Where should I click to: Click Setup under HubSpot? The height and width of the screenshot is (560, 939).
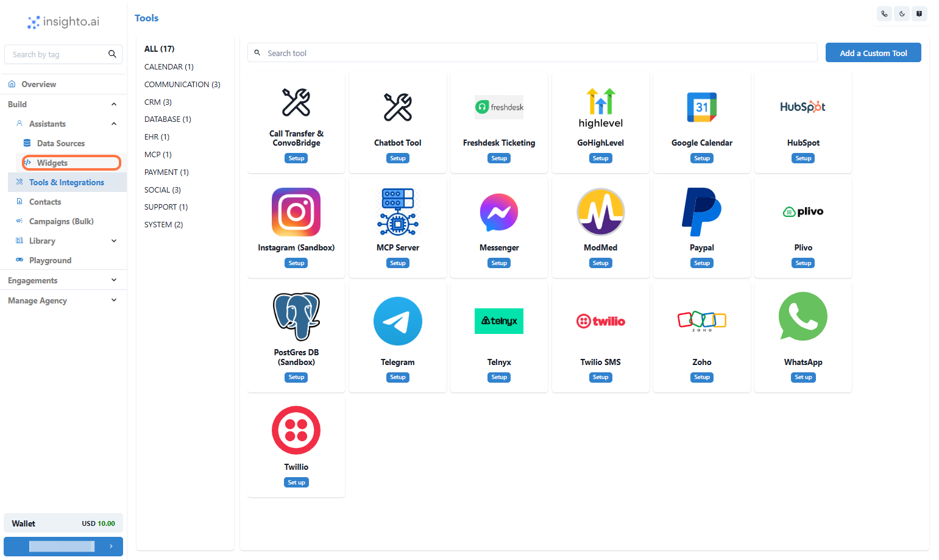coord(803,158)
